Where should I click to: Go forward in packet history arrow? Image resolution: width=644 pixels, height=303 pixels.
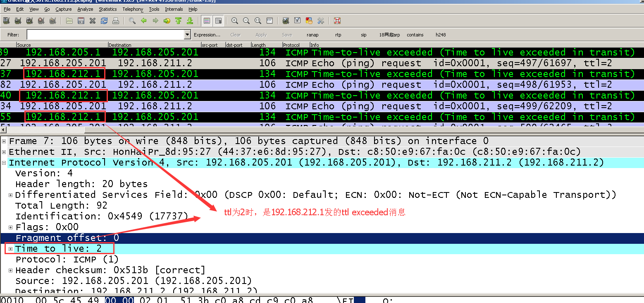click(x=155, y=21)
